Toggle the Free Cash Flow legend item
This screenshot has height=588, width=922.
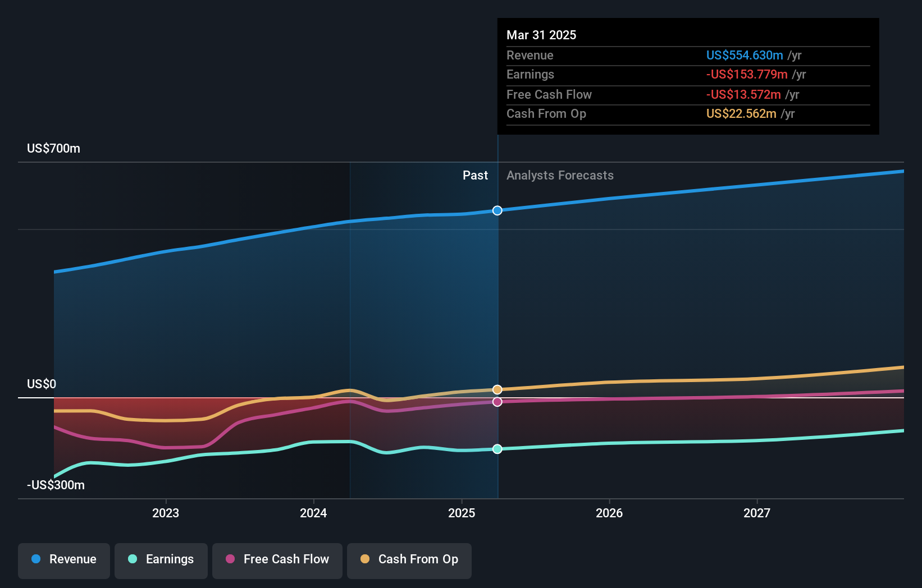click(277, 561)
